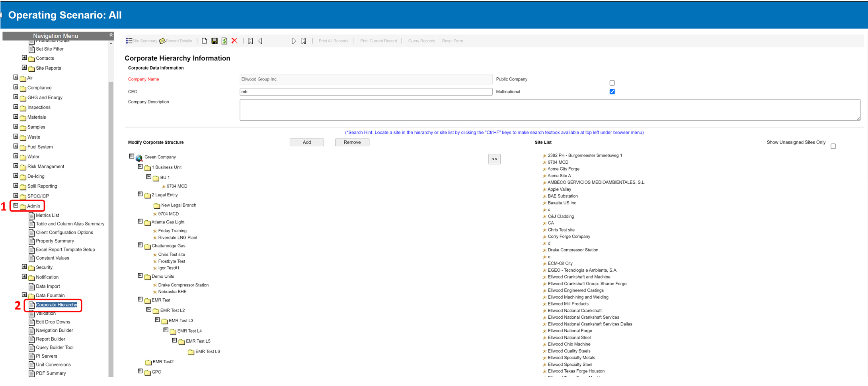Screen dimensions: 868x386
Task: Jump to the last record
Action: (x=304, y=41)
